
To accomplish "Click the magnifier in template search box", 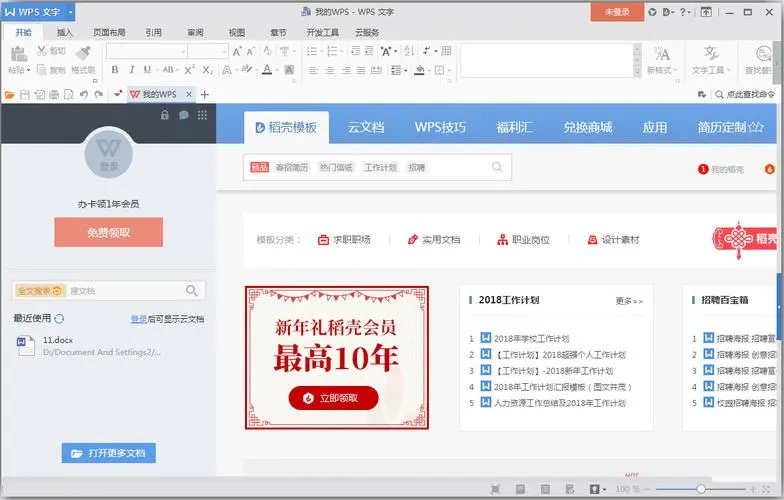I will pos(497,167).
